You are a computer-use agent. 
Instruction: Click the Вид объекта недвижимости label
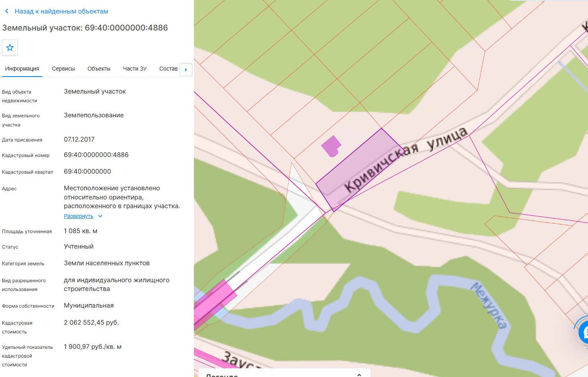tap(19, 96)
